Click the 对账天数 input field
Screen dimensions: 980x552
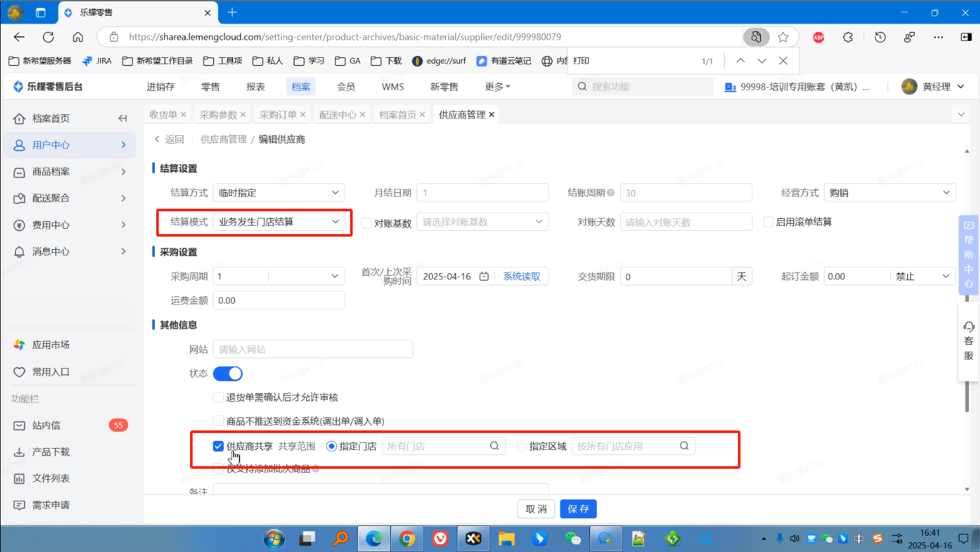pos(686,222)
